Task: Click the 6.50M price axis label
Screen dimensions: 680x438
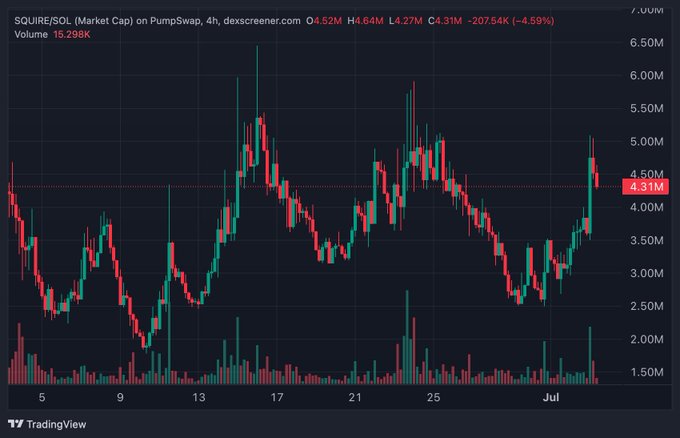Action: 646,42
